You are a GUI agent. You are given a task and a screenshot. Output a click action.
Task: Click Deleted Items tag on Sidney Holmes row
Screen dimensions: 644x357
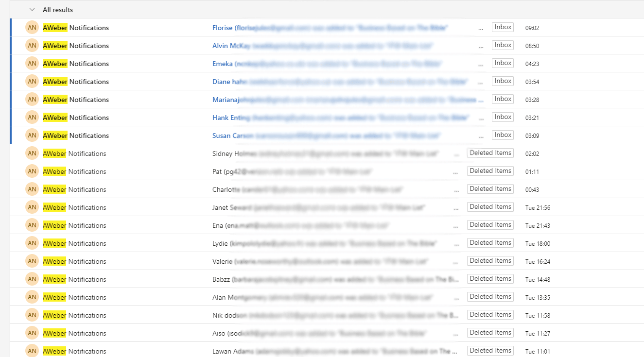click(x=490, y=153)
